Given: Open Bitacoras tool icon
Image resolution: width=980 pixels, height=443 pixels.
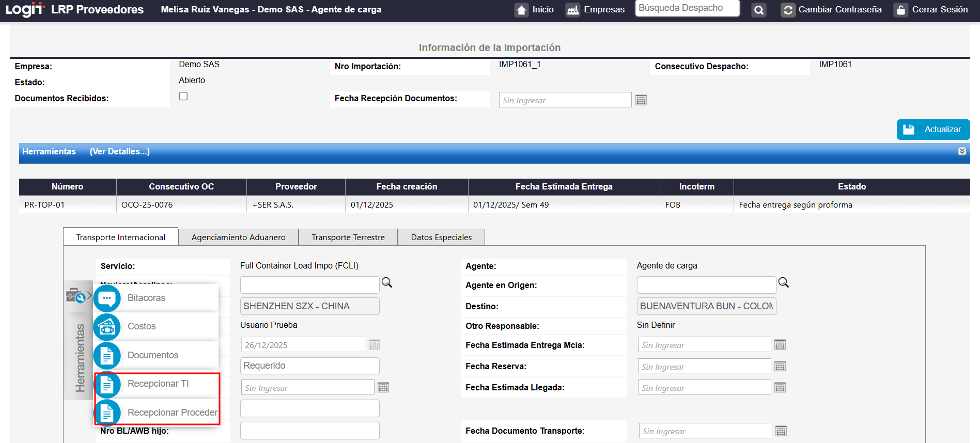Looking at the screenshot, I should [x=107, y=298].
